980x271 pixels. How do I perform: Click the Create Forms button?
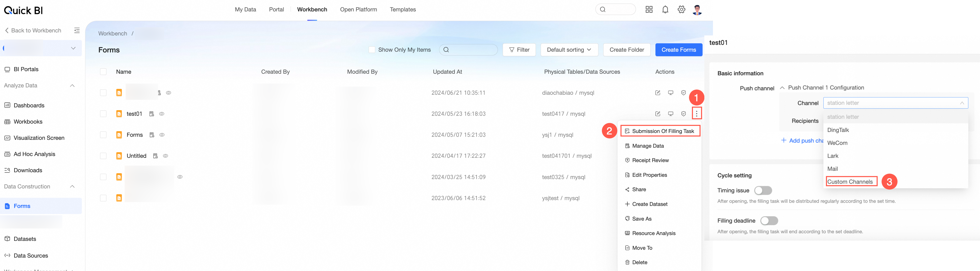pyautogui.click(x=679, y=50)
